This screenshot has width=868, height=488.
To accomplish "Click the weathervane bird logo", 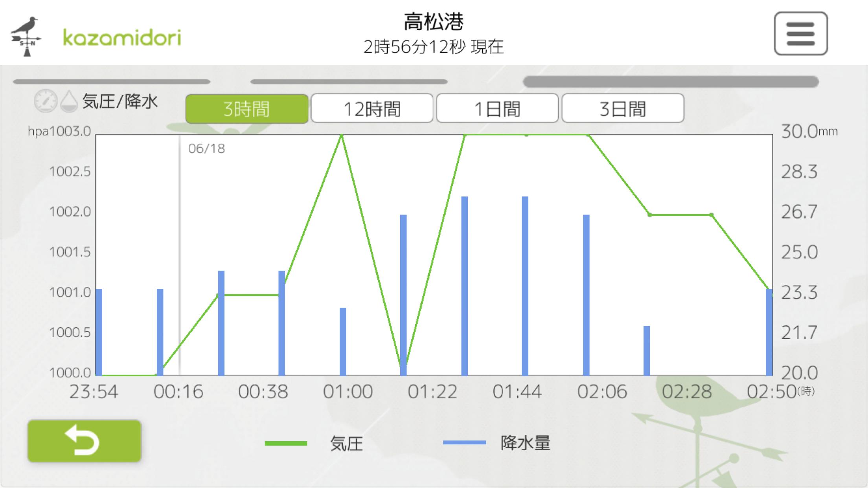I will pyautogui.click(x=26, y=37).
